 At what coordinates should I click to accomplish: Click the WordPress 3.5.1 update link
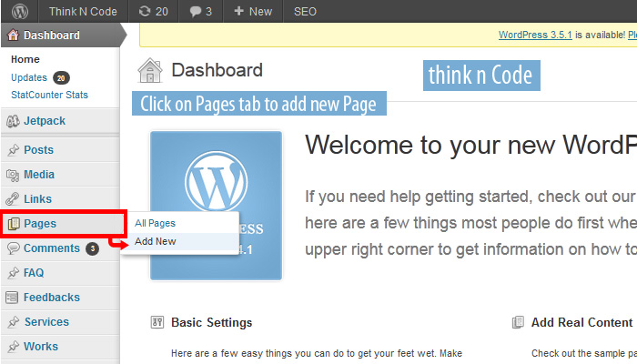coord(535,35)
